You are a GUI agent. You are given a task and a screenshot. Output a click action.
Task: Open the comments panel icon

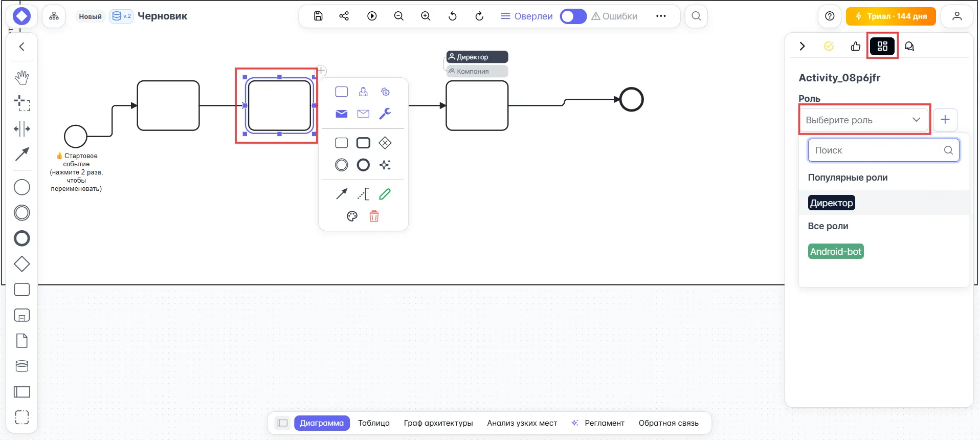[x=909, y=47]
